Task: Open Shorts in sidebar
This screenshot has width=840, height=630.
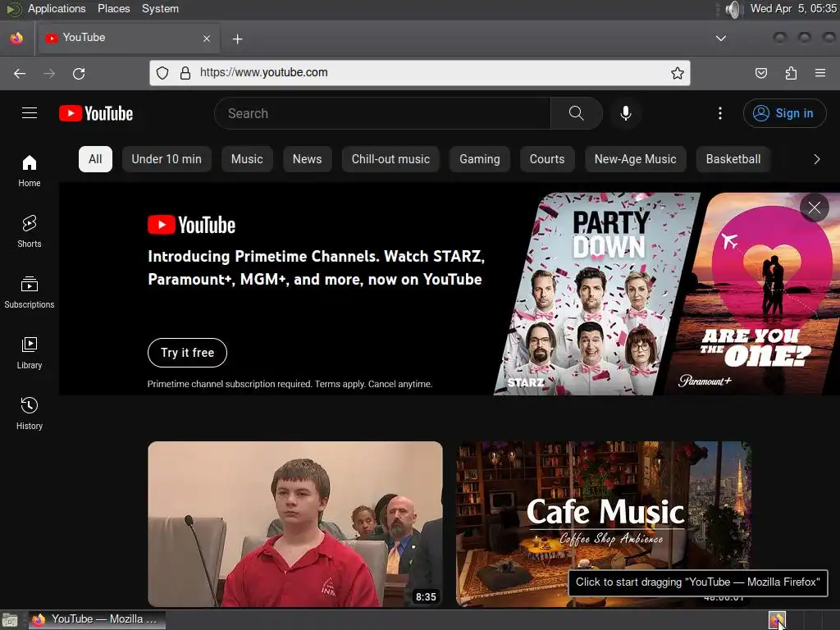Action: 30,231
